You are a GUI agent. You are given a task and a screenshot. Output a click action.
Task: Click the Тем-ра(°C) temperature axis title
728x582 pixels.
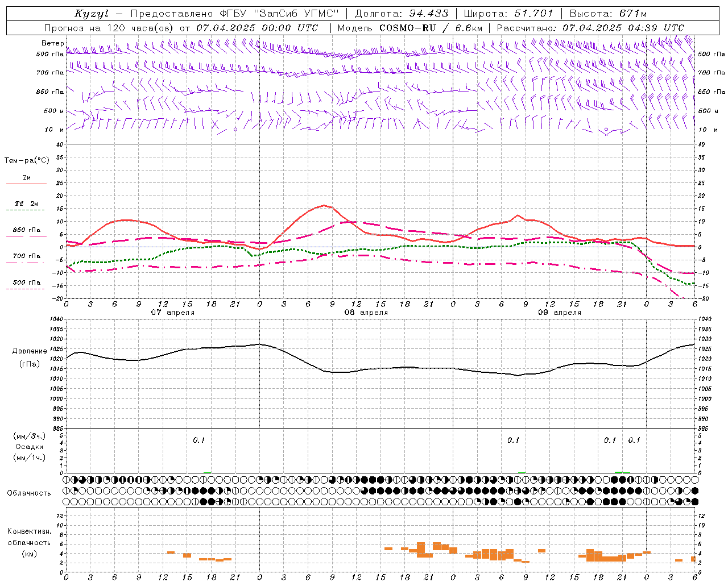[27, 160]
